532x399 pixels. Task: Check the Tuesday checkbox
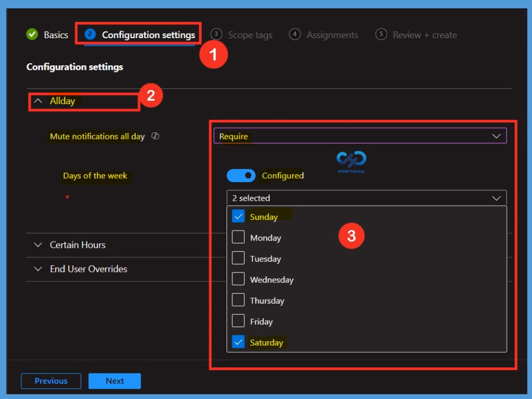click(x=238, y=258)
